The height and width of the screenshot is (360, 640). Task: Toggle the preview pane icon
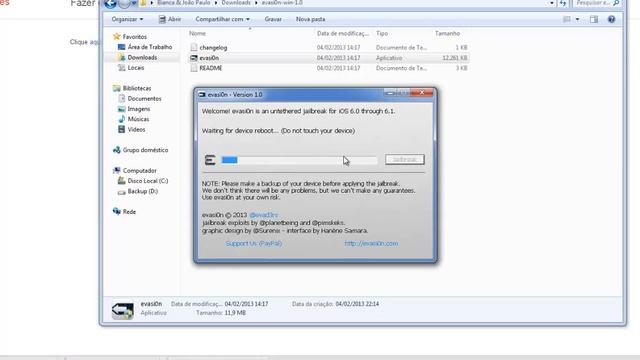pos(594,19)
